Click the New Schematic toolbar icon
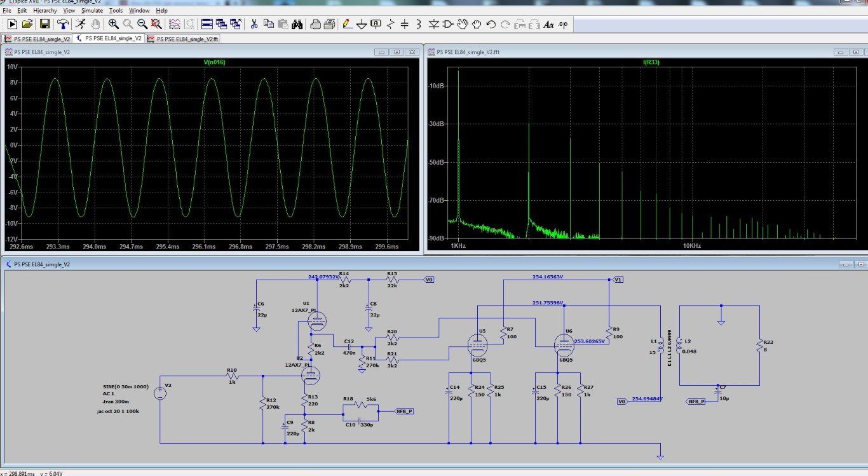The image size is (868, 476). pos(12,24)
